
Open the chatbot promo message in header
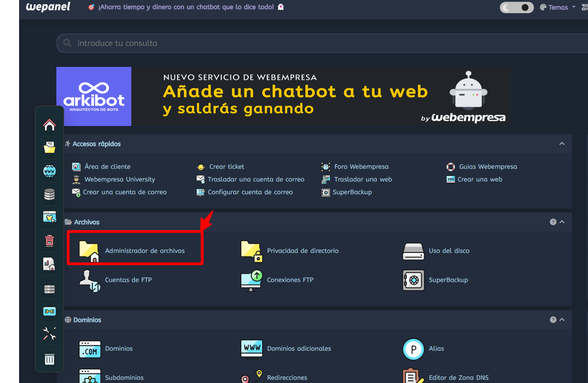[x=186, y=7]
